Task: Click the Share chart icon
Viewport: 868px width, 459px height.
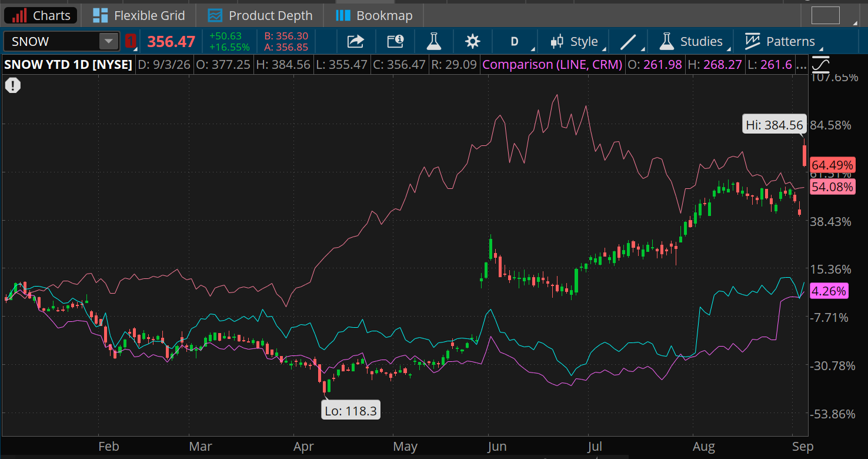Action: 356,41
